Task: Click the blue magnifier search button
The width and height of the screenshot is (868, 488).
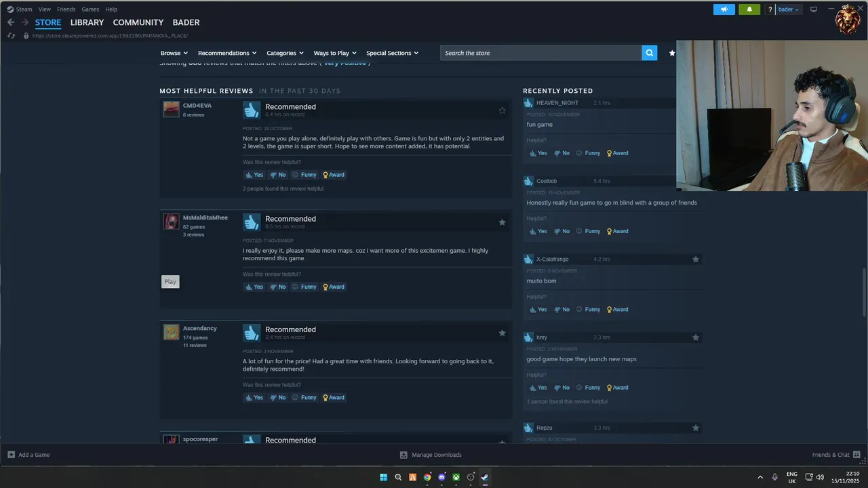Action: 650,53
